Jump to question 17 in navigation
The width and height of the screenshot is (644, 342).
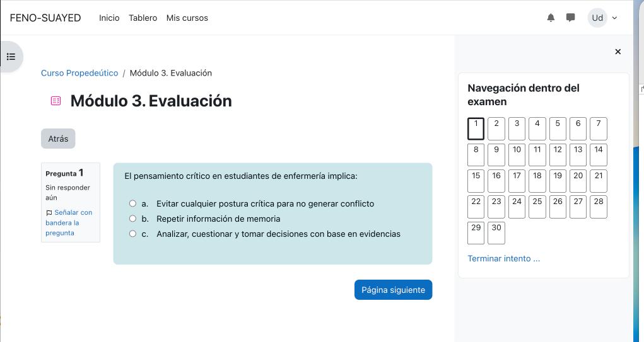[x=517, y=181]
